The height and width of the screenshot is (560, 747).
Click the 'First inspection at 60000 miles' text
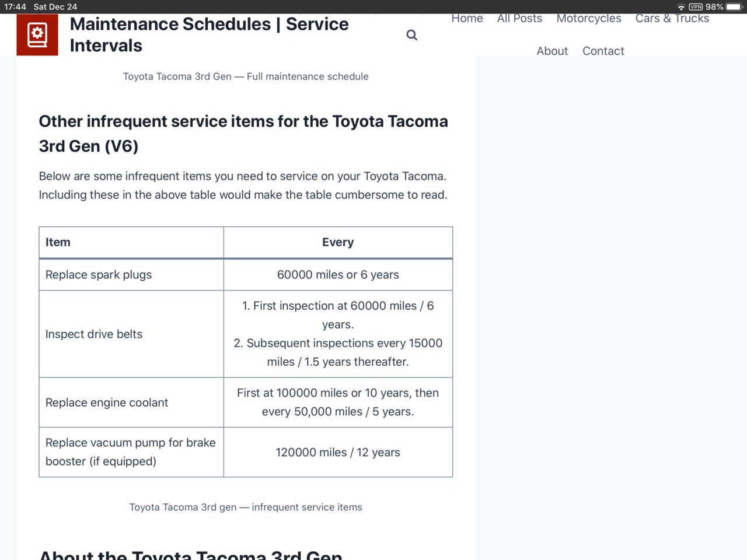(338, 315)
